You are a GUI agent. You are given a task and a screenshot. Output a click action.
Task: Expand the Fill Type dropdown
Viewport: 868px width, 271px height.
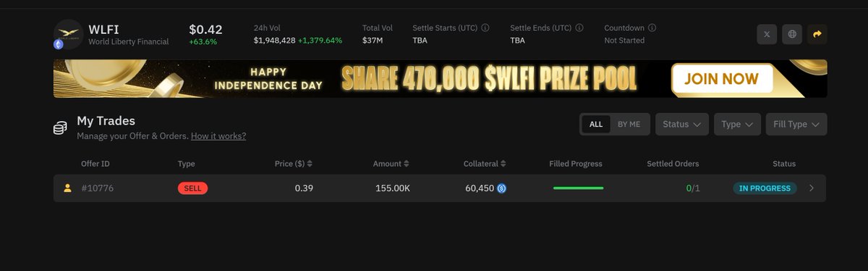796,124
